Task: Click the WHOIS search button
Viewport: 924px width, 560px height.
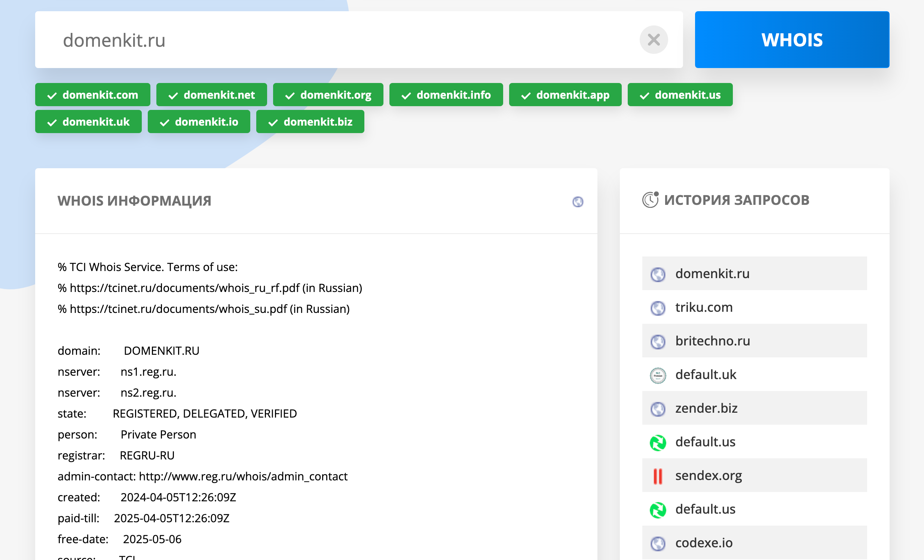Action: [792, 40]
